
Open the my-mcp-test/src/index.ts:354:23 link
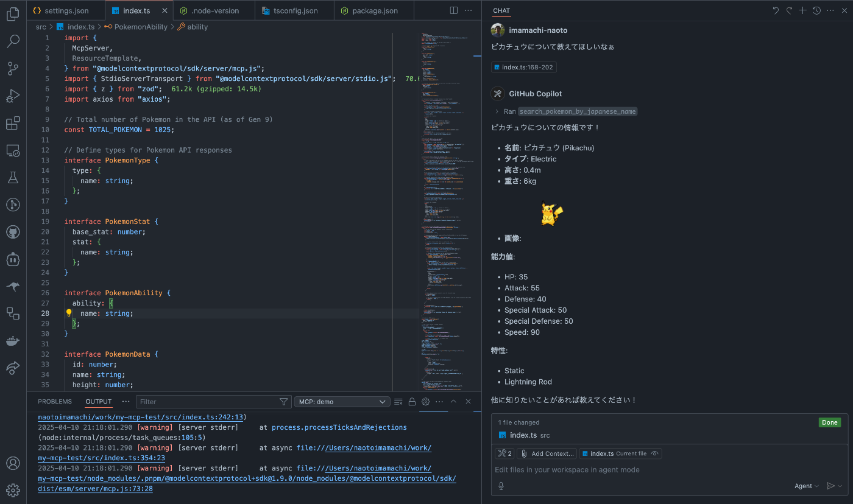(101, 458)
